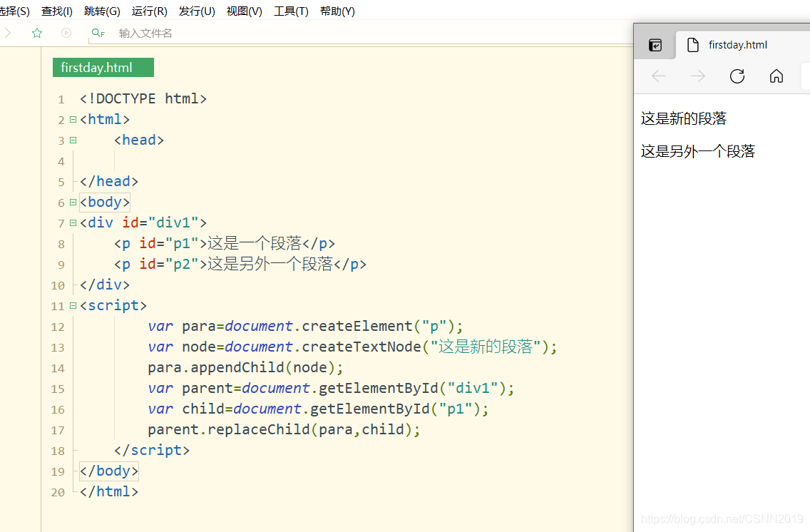
Task: Click createElement on line 12
Action: click(357, 326)
